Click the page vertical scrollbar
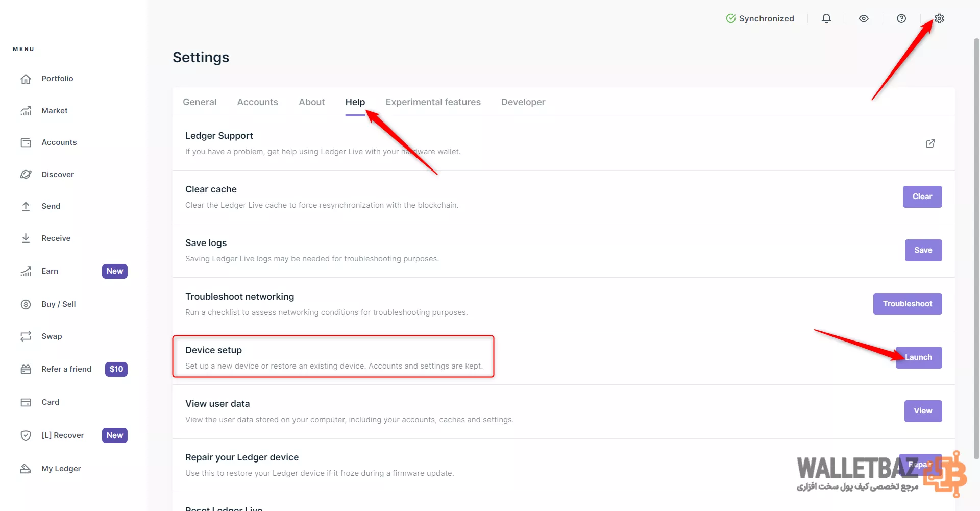The image size is (980, 511). click(x=976, y=249)
